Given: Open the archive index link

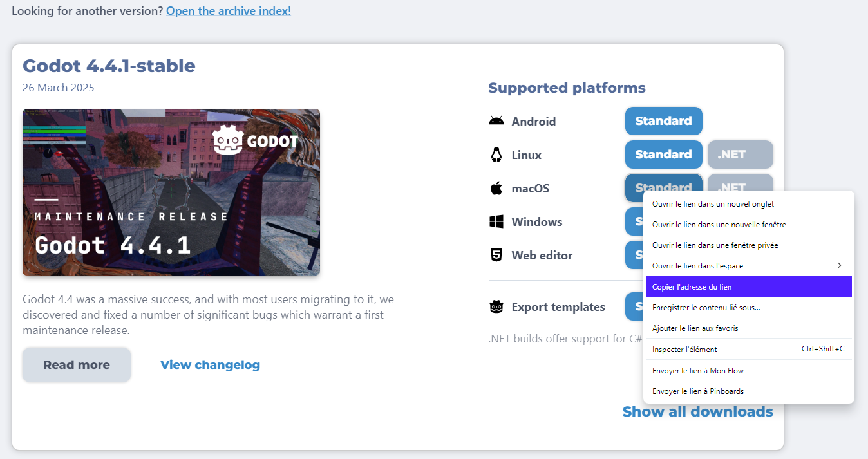Looking at the screenshot, I should click(229, 11).
